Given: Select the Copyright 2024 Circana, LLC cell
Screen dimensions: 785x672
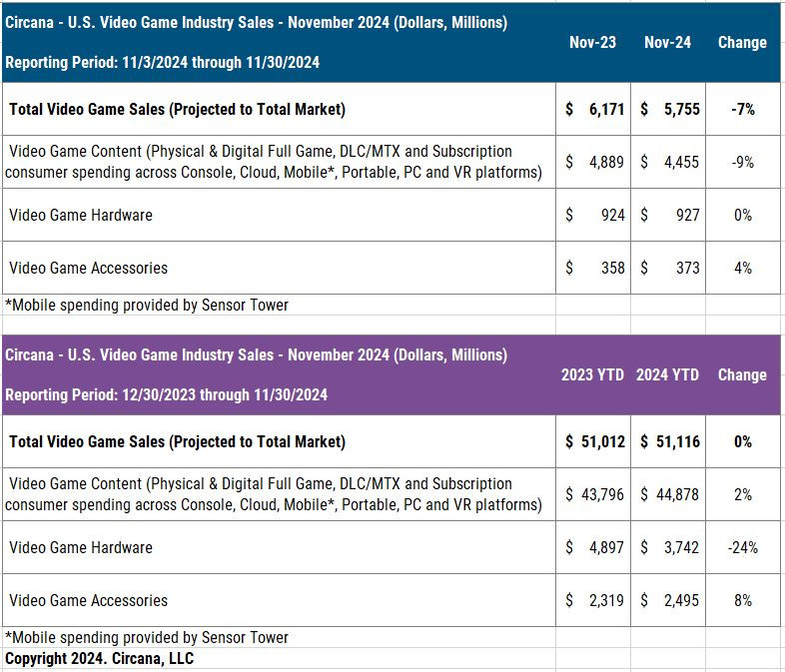Looking at the screenshot, I should [99, 658].
